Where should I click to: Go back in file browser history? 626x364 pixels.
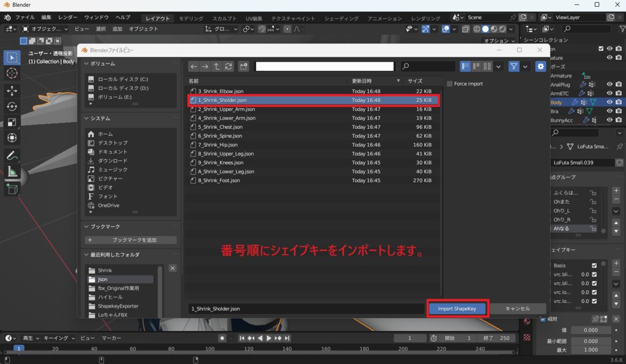(194, 67)
